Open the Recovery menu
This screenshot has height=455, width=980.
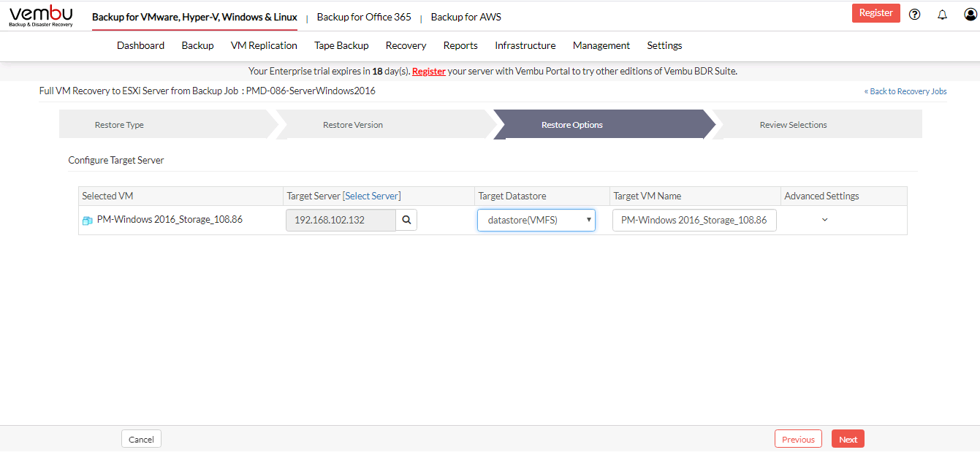(406, 45)
